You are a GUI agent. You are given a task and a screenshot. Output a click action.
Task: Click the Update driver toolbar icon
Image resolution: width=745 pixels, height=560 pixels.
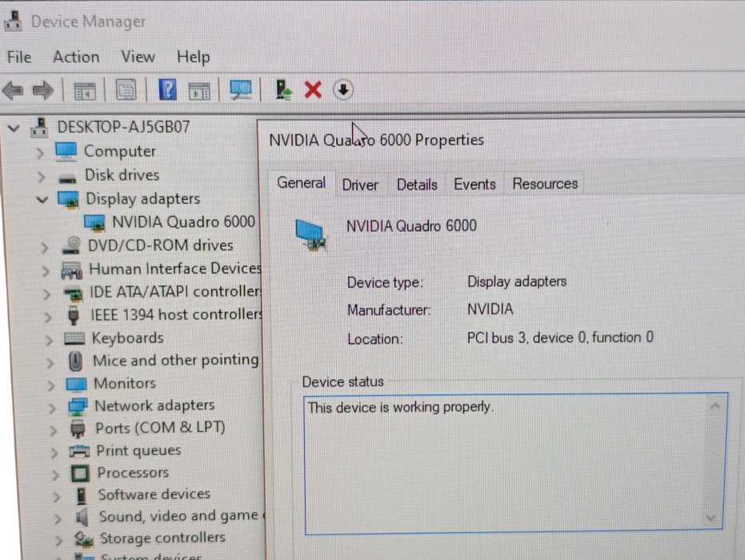[x=283, y=90]
